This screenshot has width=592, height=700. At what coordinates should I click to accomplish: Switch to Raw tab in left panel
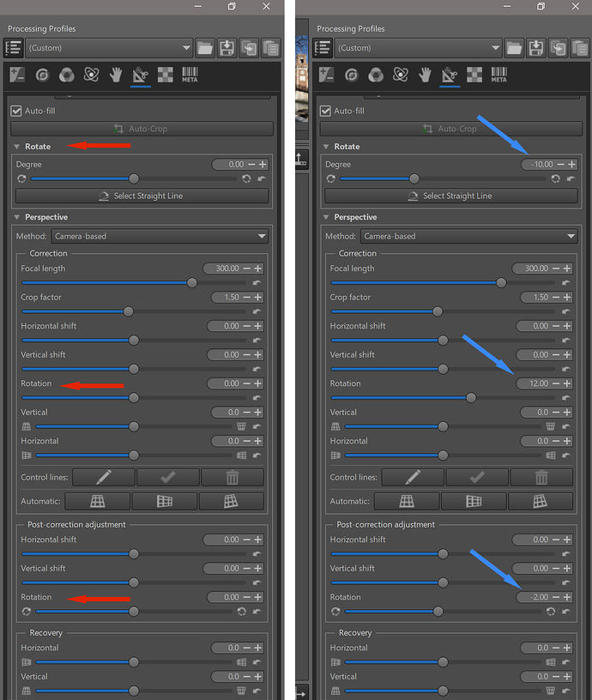[x=165, y=75]
